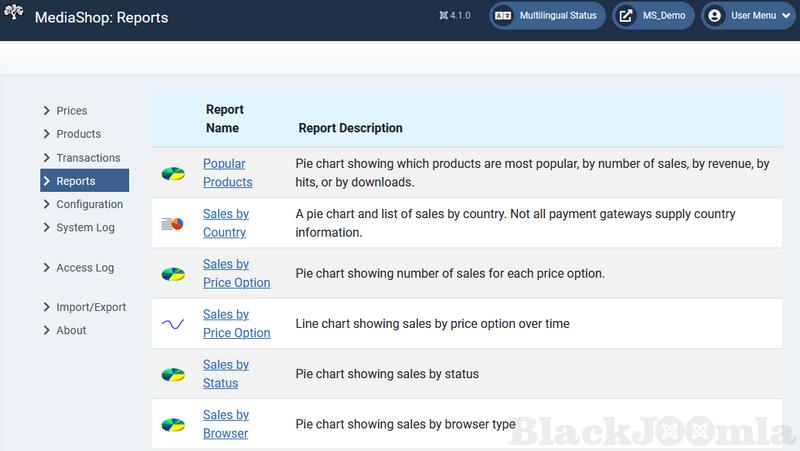Open the Import/Export section
This screenshot has height=451, width=800.
tap(91, 307)
